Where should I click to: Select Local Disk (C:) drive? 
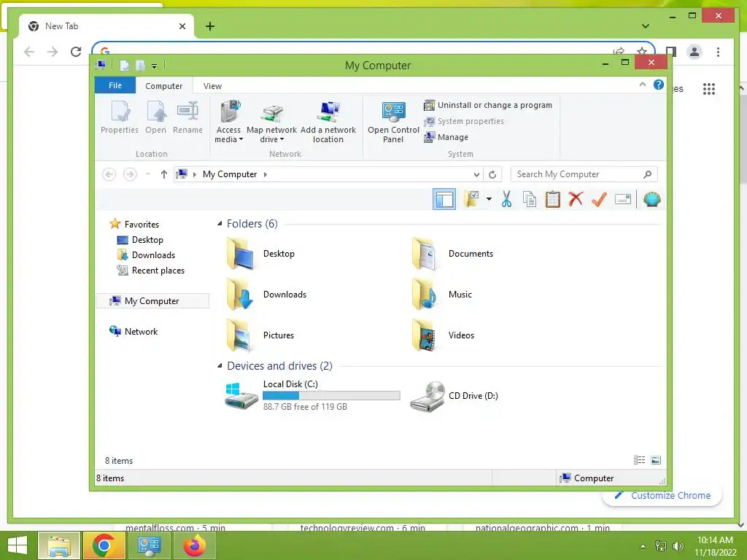tap(312, 395)
